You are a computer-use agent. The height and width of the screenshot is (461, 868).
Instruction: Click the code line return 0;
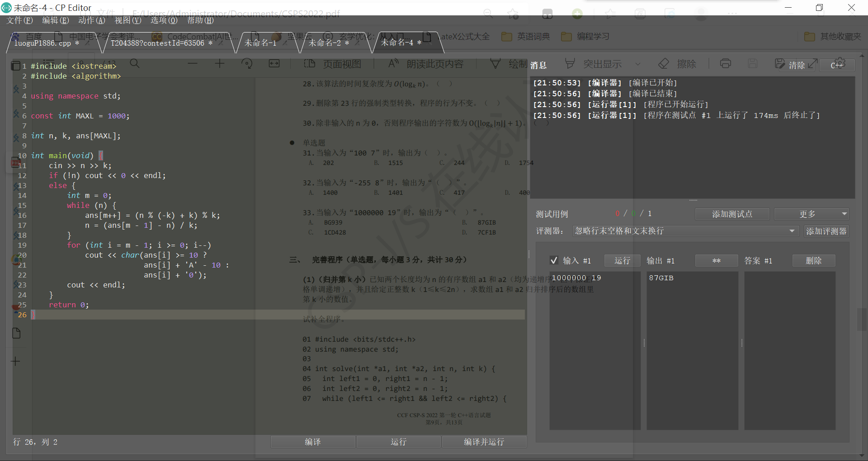point(69,305)
